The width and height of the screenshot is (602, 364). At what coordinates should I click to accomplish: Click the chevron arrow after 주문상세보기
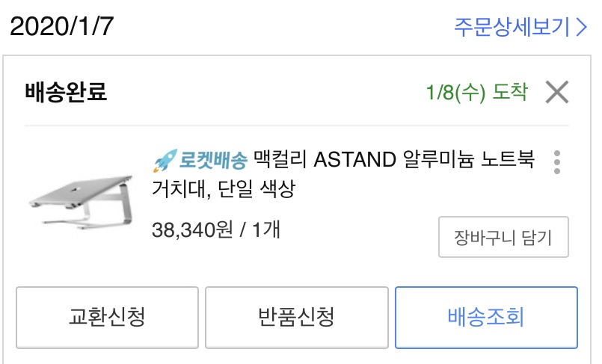click(x=581, y=27)
